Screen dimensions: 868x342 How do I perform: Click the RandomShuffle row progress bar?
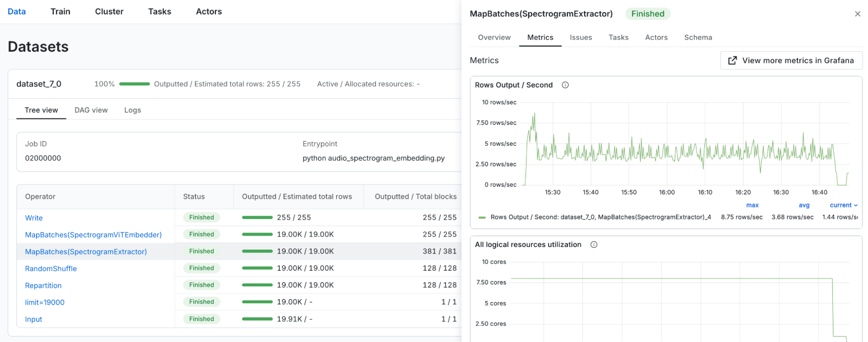257,268
